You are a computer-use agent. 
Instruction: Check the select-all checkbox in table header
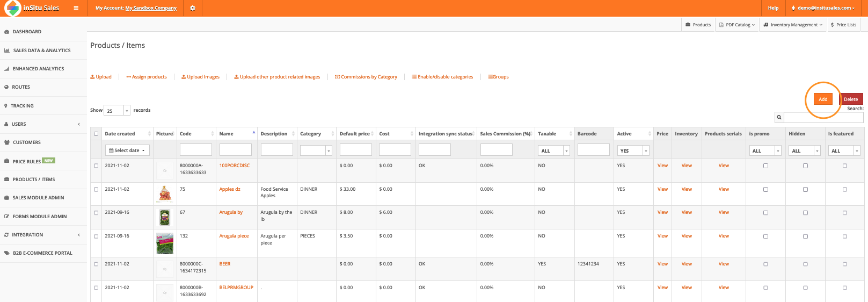point(96,134)
